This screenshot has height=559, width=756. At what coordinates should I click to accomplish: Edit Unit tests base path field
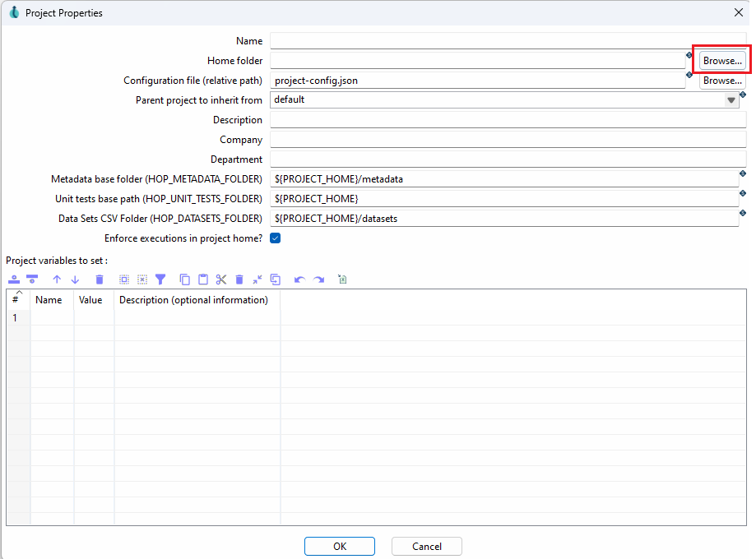pyautogui.click(x=505, y=199)
